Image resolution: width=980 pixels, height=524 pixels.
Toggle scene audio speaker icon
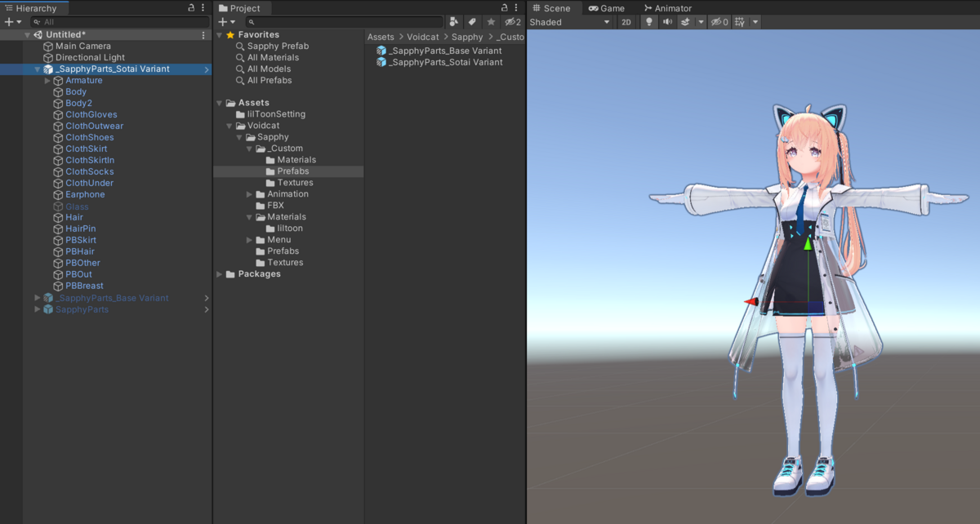(x=668, y=22)
